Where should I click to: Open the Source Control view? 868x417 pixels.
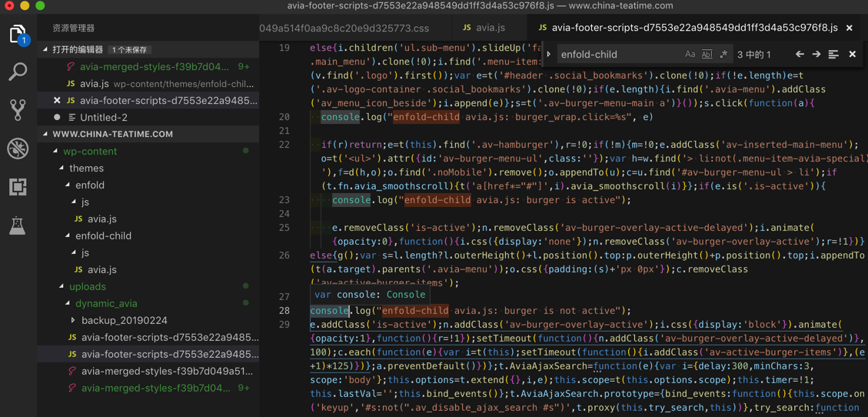tap(18, 109)
